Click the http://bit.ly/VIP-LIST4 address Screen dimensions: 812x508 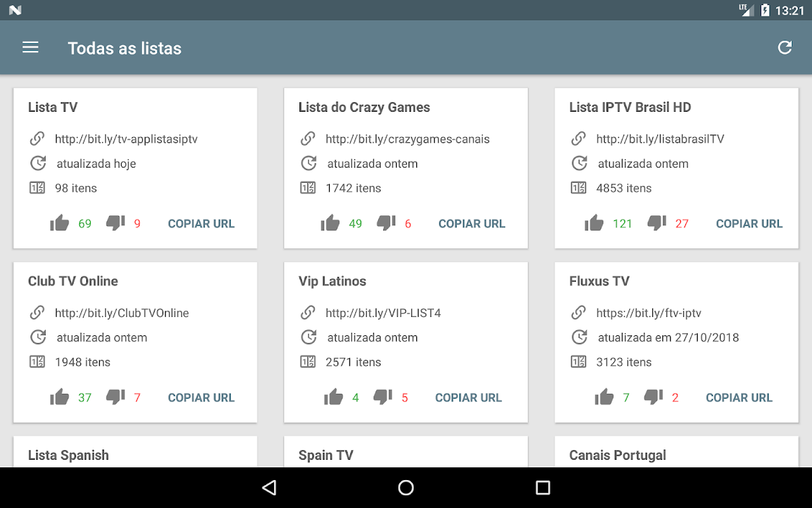tap(383, 313)
